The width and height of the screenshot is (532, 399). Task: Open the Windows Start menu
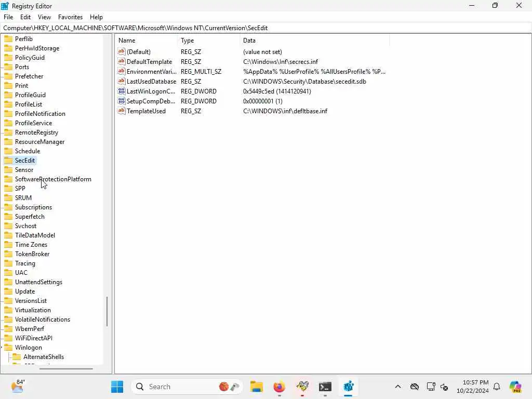[117, 387]
